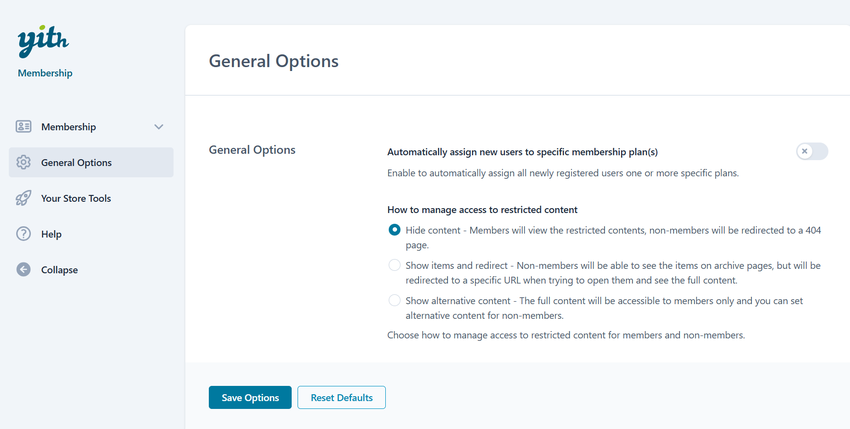Click the Membership title under the logo
The width and height of the screenshot is (850, 429).
point(45,73)
